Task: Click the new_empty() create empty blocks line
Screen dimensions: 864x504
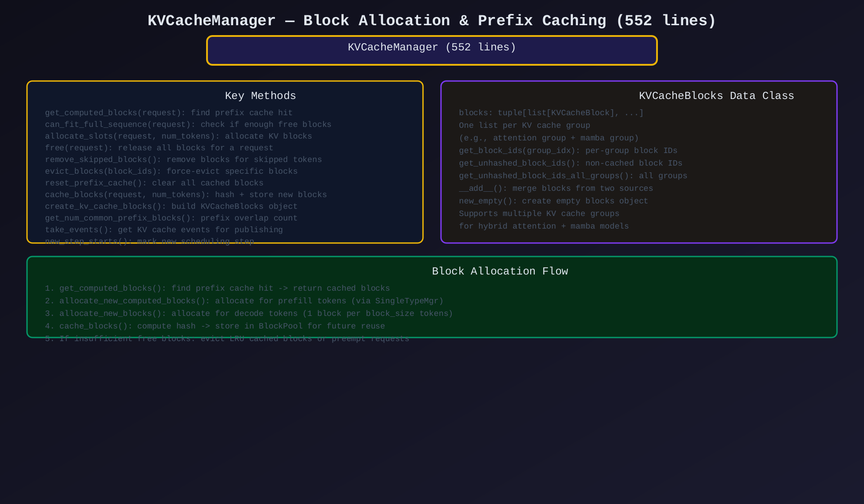Action: click(553, 201)
